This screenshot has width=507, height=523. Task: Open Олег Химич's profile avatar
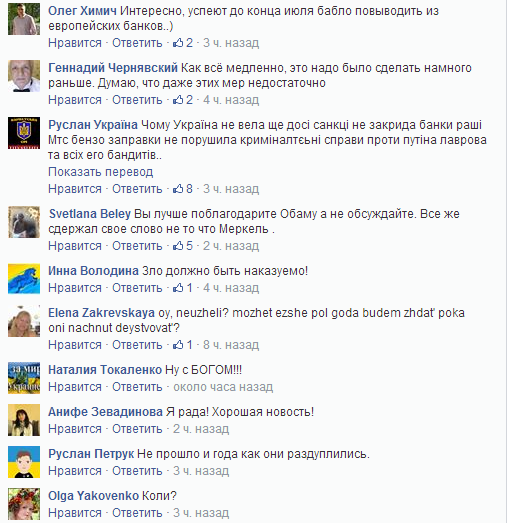(x=24, y=19)
